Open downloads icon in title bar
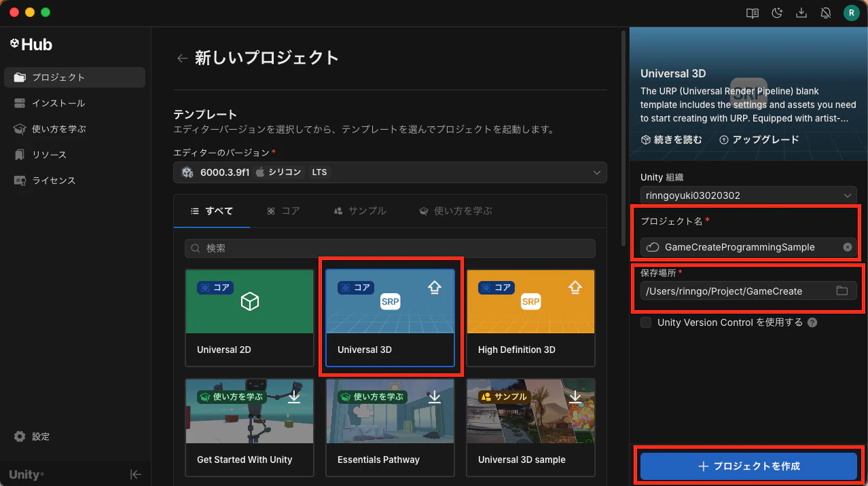868x486 pixels. click(801, 13)
